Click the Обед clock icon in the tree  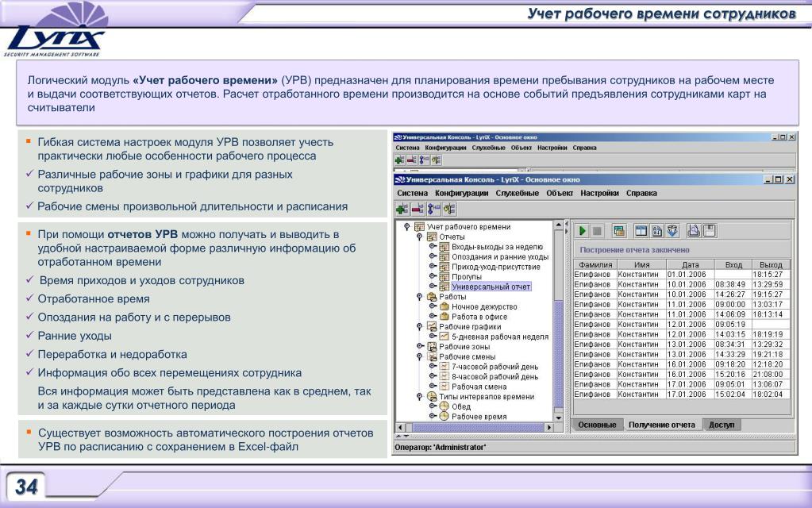444,406
